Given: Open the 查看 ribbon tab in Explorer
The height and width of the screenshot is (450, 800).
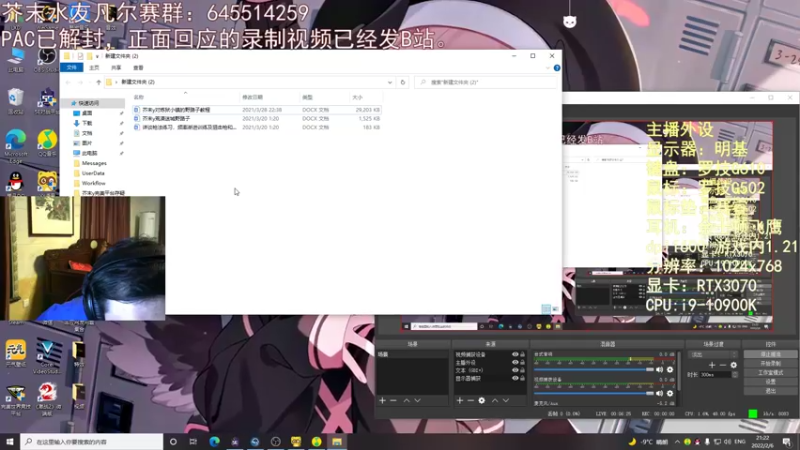Looking at the screenshot, I should pyautogui.click(x=138, y=67).
